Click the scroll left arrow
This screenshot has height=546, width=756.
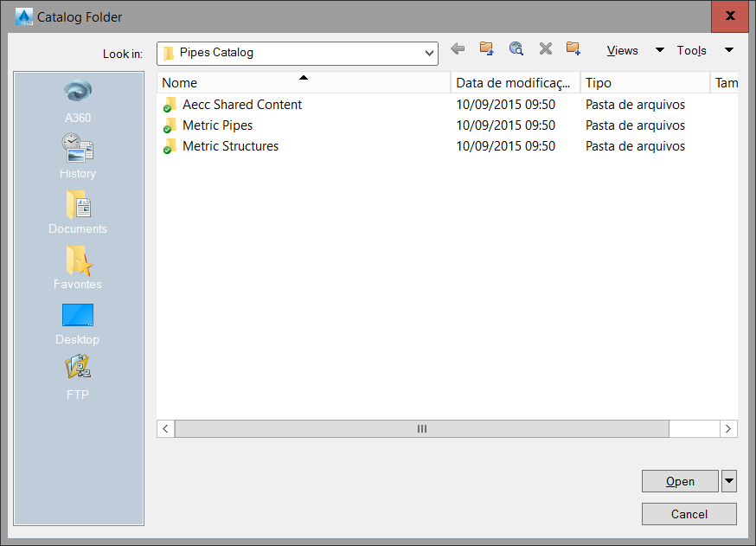click(x=165, y=429)
